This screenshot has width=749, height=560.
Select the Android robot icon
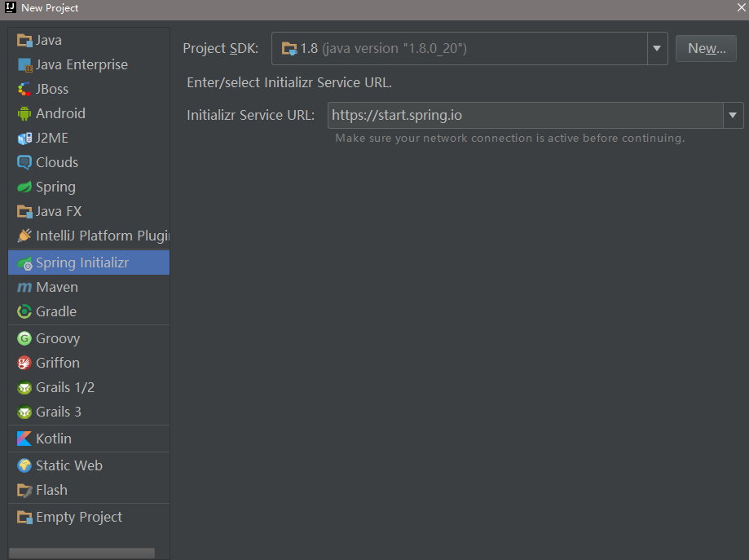(x=24, y=113)
